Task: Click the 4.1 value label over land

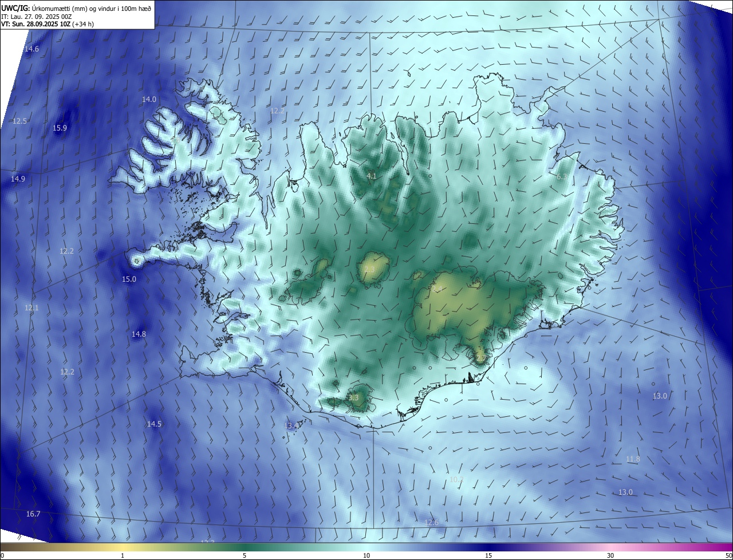Action: coord(372,176)
